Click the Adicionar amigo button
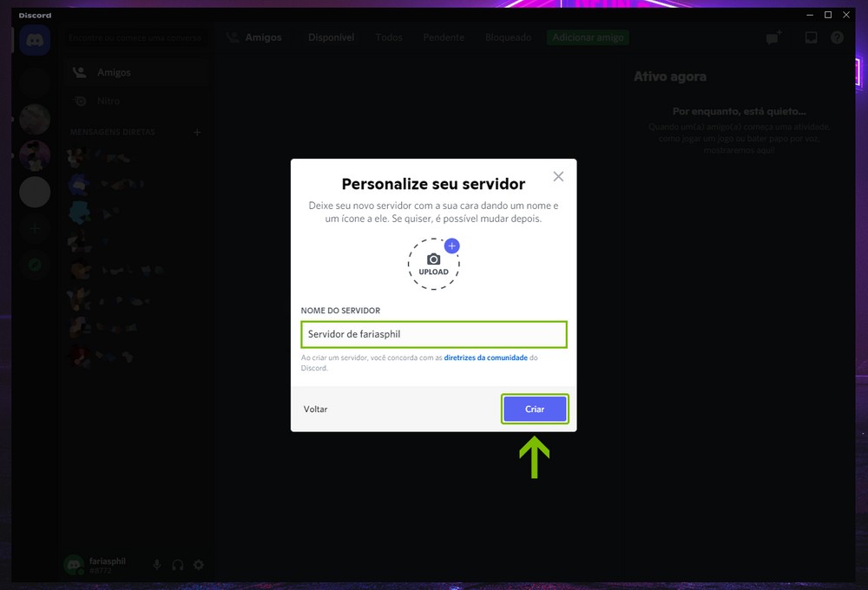 coord(588,38)
